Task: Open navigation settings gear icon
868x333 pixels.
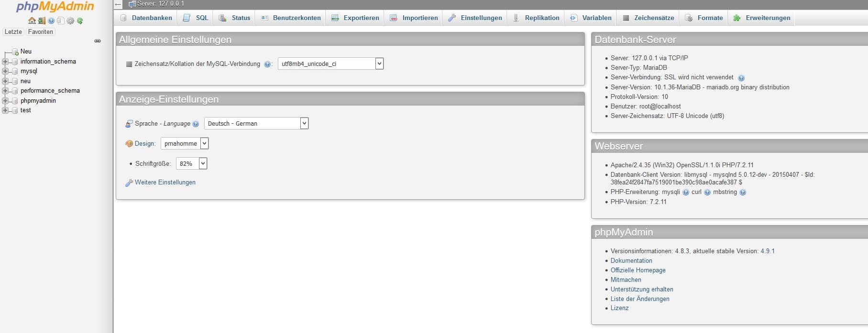Action: (70, 21)
